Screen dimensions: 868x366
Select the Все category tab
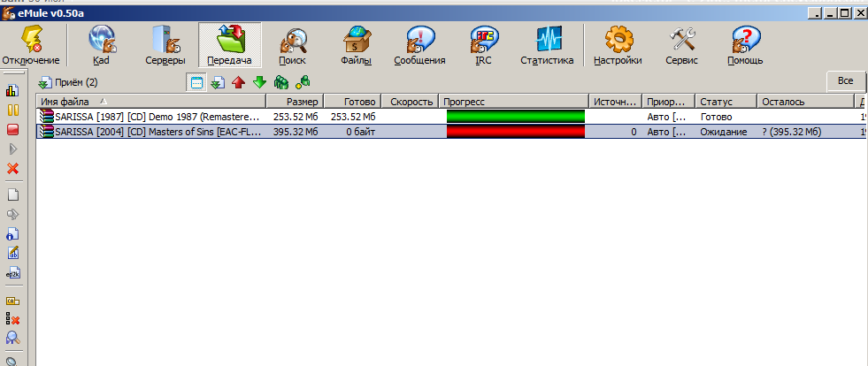tap(845, 80)
